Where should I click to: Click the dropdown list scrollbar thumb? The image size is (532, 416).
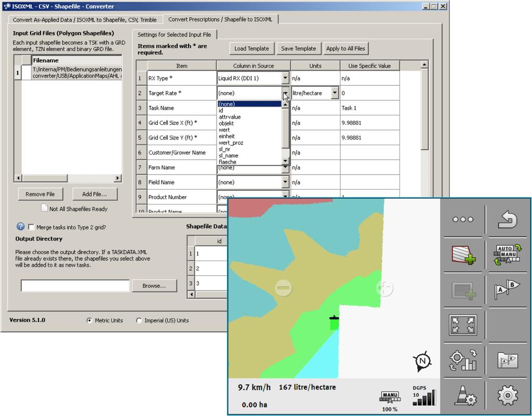285,128
